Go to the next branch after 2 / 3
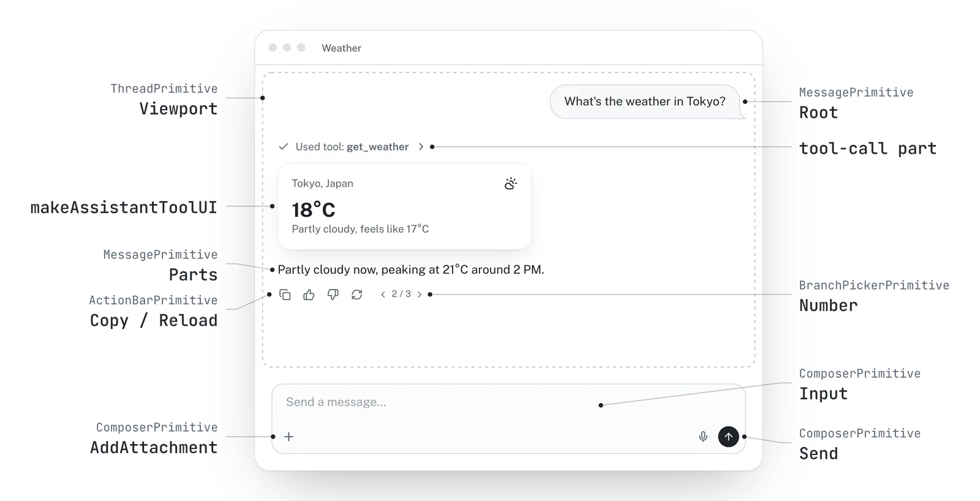 [420, 295]
